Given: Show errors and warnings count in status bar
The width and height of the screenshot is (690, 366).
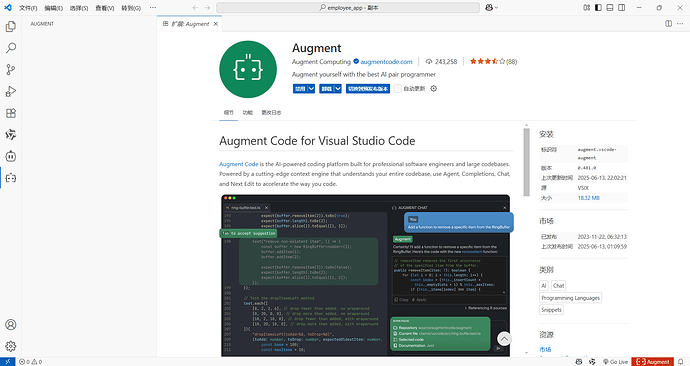Looking at the screenshot, I should point(30,362).
